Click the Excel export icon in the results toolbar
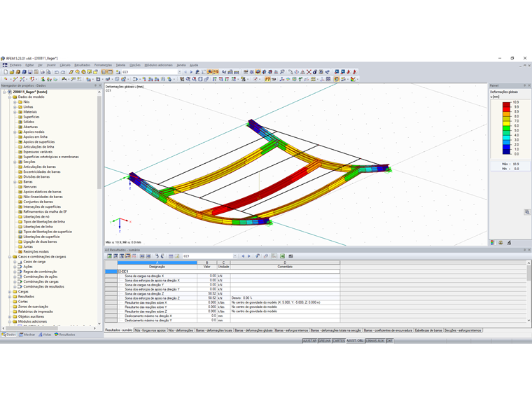 (x=282, y=256)
